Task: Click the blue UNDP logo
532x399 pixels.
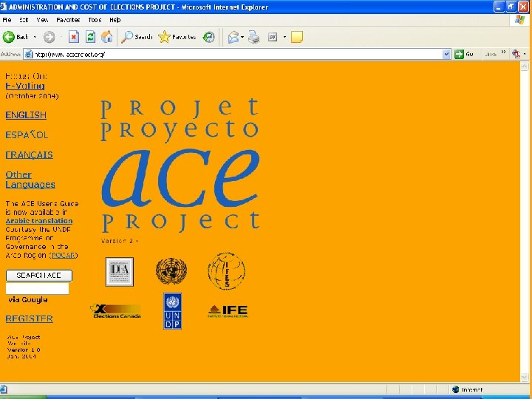Action: coord(172,311)
